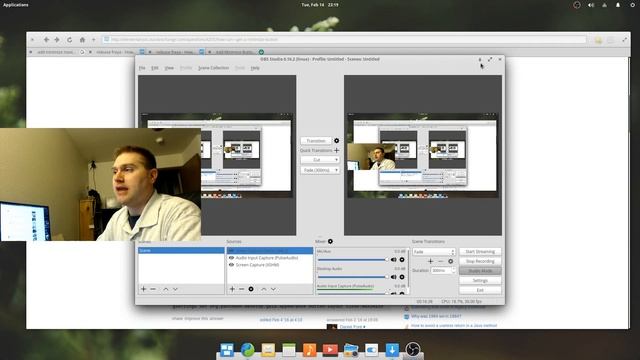
Task: Move source up in Sources list
Action: [x=264, y=289]
